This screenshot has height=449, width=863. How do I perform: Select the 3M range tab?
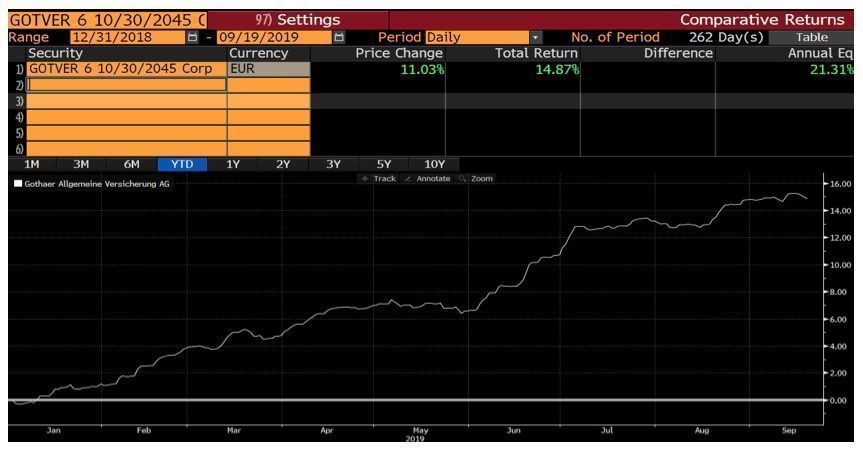(x=81, y=164)
